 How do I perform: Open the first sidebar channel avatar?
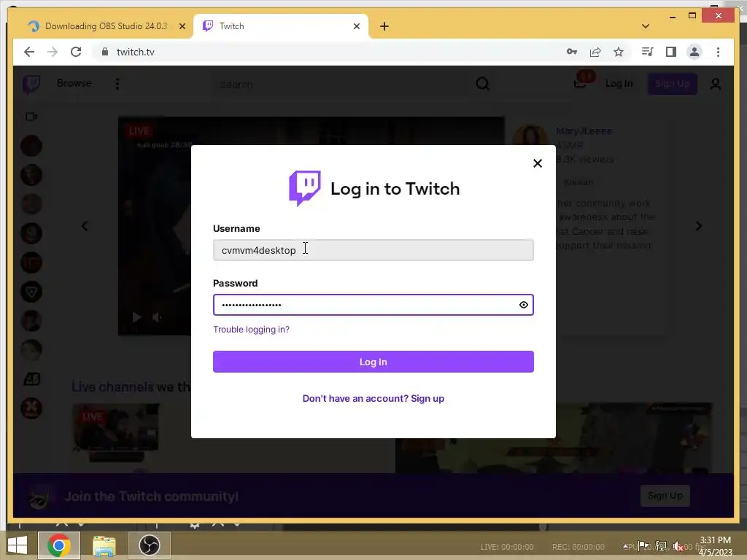tap(31, 146)
